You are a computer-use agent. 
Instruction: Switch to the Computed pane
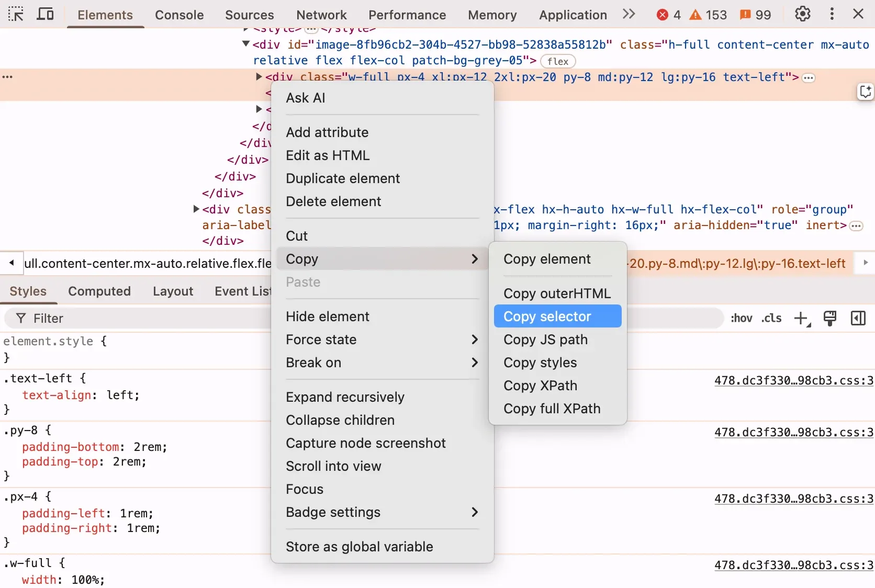tap(99, 291)
